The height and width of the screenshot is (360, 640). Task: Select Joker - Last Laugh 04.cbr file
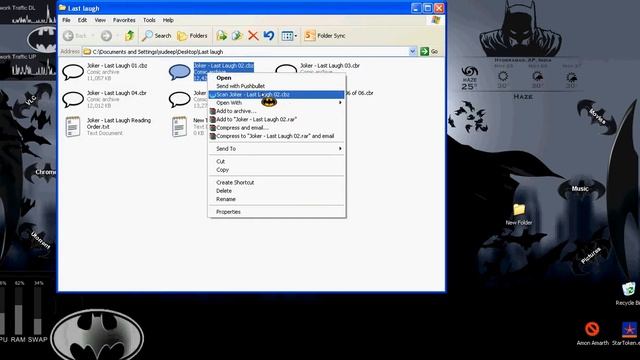tap(104, 99)
